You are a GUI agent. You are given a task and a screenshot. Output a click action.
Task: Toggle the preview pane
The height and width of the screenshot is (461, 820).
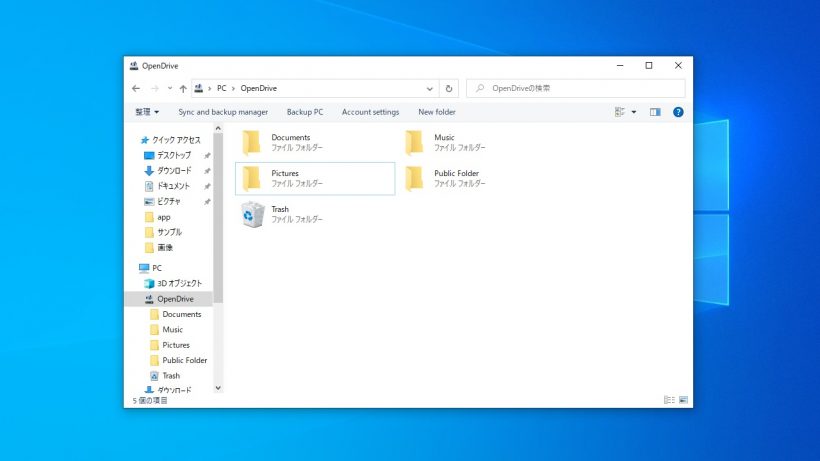(x=655, y=112)
